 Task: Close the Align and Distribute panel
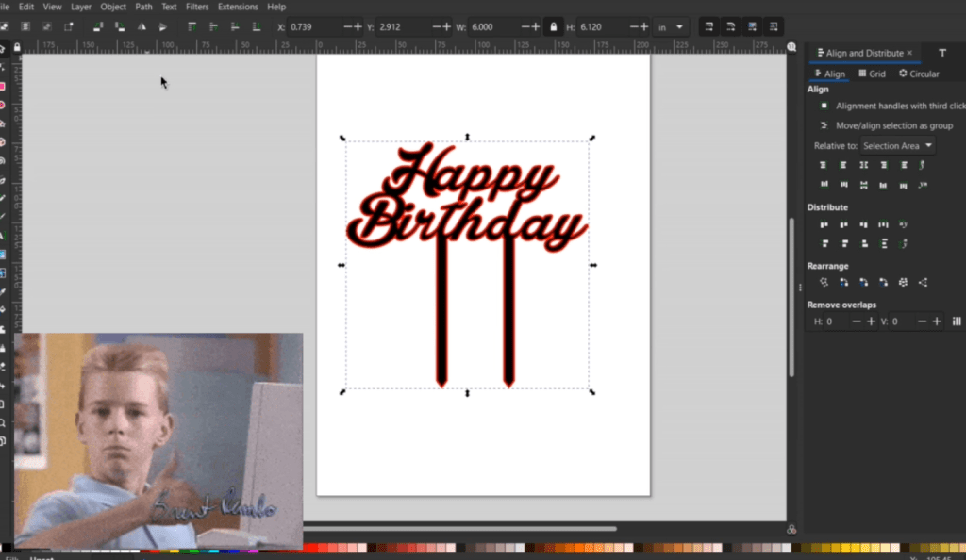pos(909,53)
